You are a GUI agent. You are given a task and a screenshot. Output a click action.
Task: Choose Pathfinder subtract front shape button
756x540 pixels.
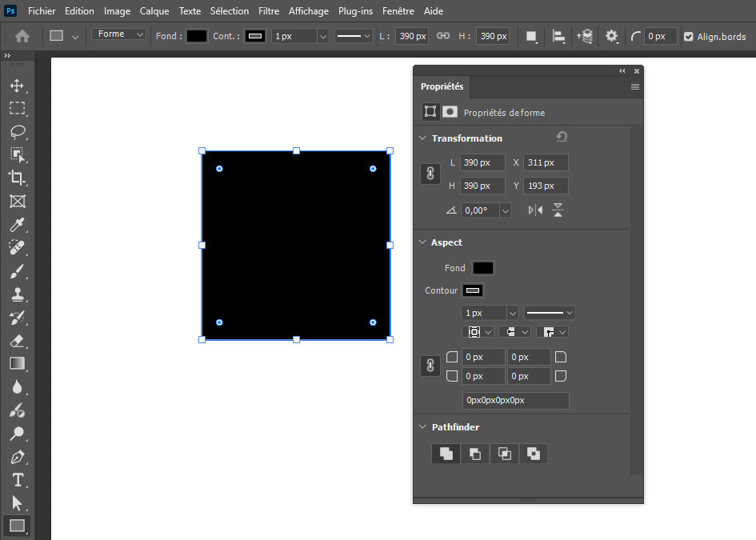point(475,454)
